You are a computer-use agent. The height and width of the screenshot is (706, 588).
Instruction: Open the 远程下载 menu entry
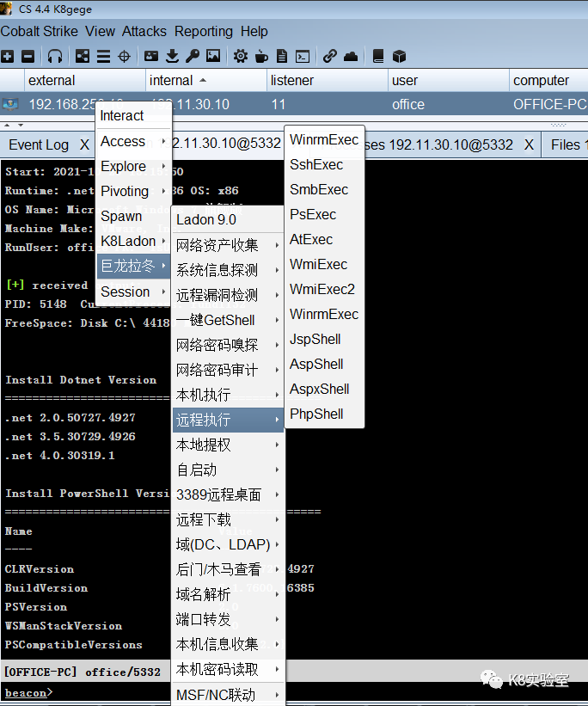click(228, 519)
